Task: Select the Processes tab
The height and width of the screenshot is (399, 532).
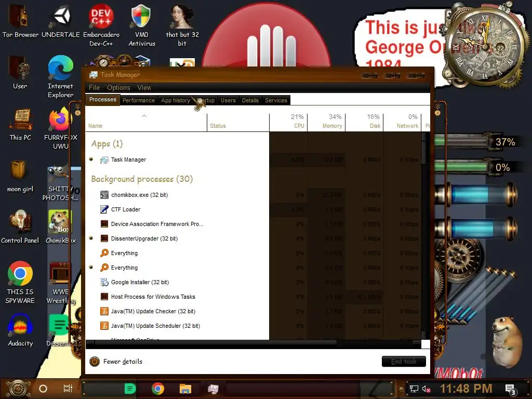Action: tap(102, 99)
